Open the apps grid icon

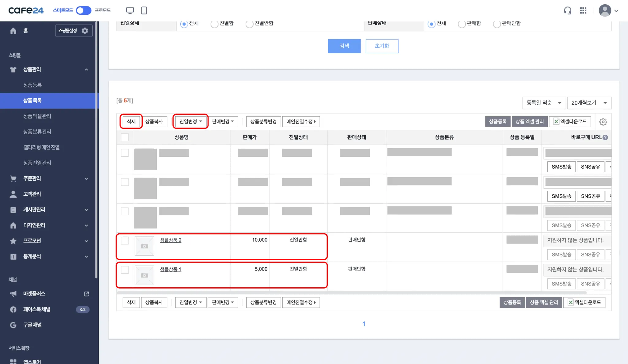583,11
